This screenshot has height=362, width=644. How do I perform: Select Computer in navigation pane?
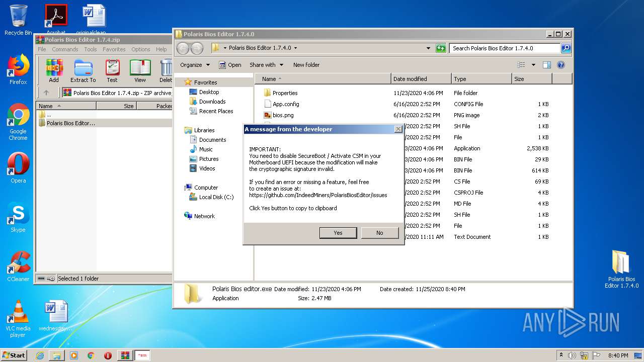click(x=206, y=188)
